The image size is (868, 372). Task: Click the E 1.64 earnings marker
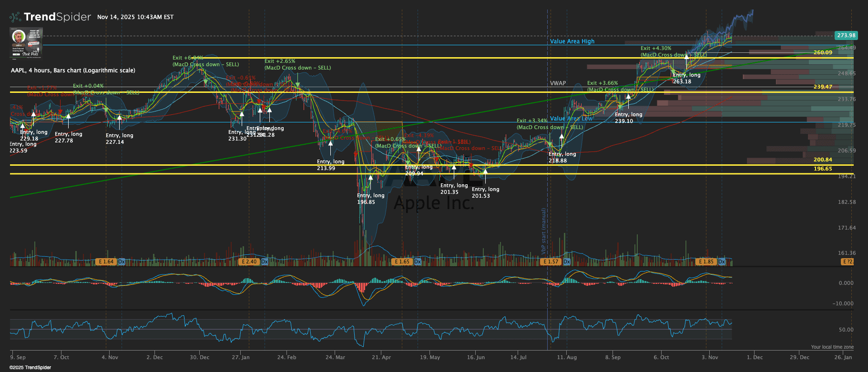106,261
